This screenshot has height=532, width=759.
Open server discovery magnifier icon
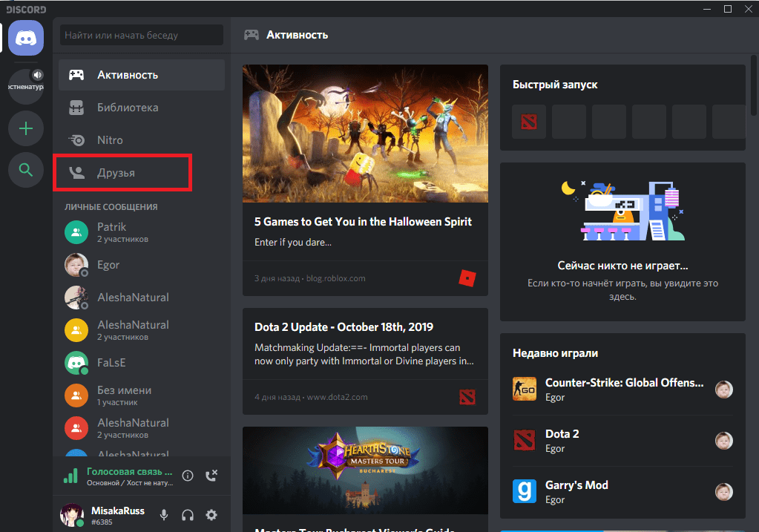point(26,171)
